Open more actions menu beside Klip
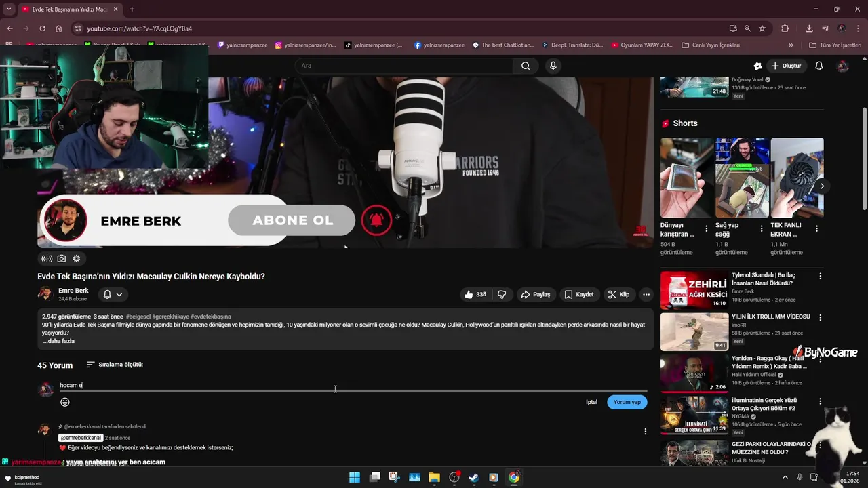868x488 pixels. click(x=646, y=294)
